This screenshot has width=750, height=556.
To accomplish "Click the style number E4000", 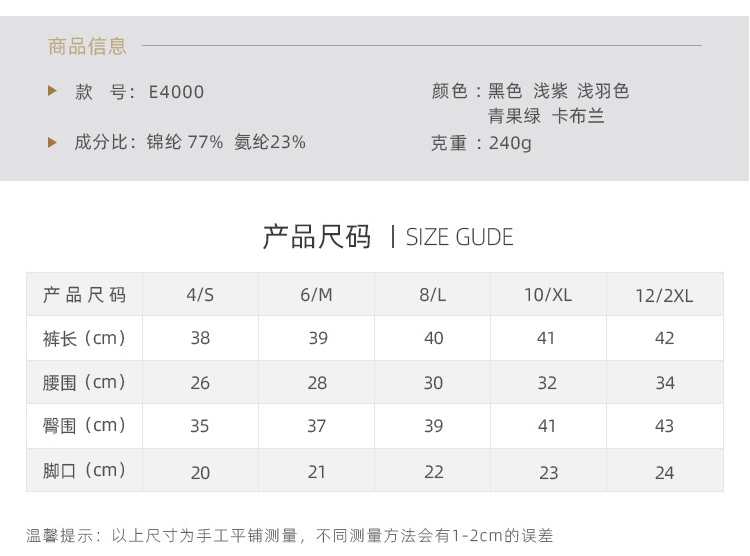I will (x=176, y=92).
